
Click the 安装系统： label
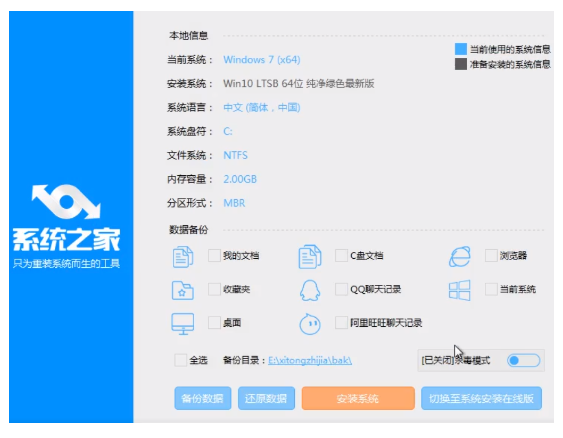click(x=190, y=84)
